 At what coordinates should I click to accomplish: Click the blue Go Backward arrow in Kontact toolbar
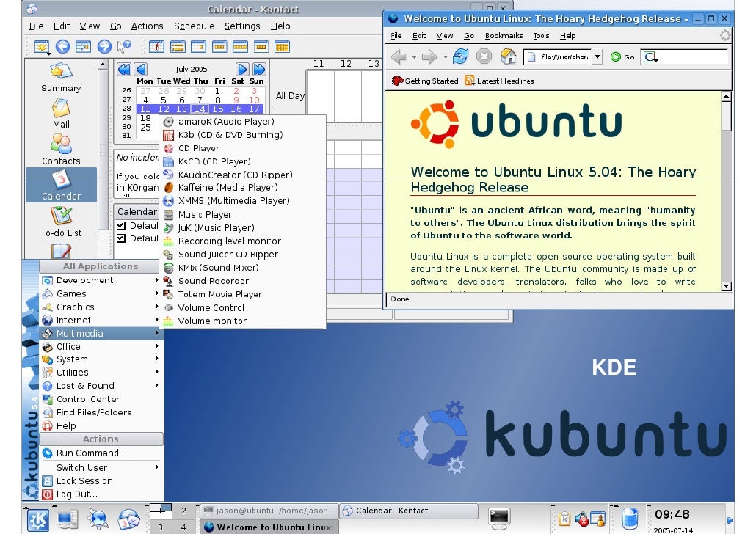pos(62,47)
